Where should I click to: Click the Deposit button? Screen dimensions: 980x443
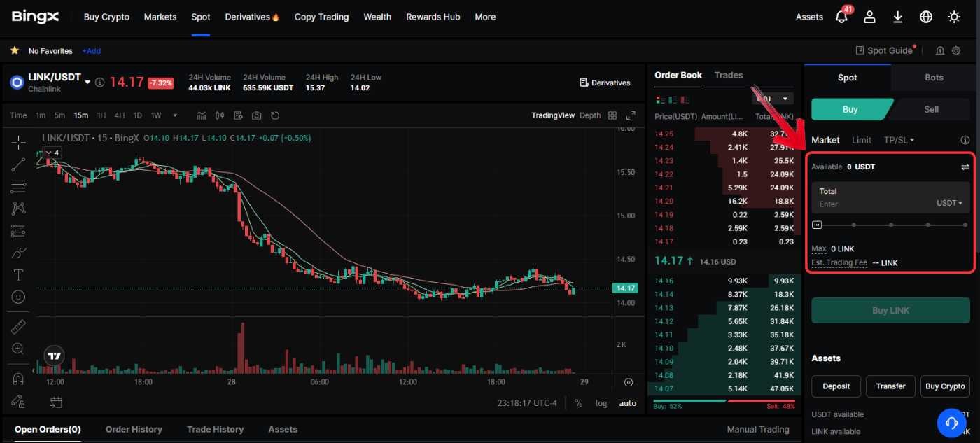coord(836,386)
